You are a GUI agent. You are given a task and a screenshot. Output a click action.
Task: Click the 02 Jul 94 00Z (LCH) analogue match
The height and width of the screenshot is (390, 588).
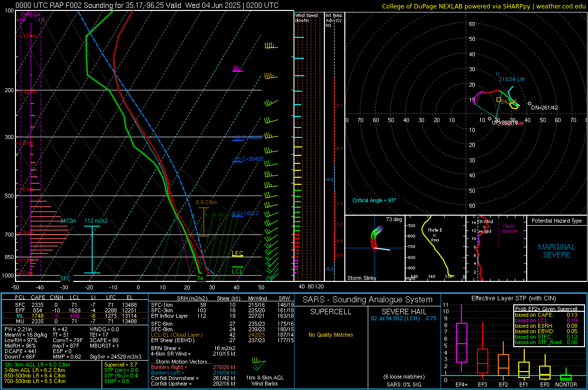click(404, 318)
